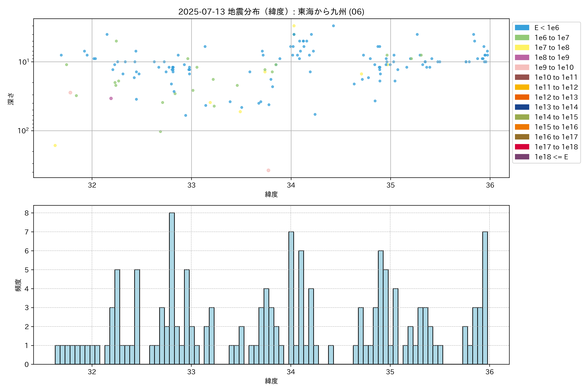588x392 pixels.
Task: Click the yellow point at the scatter plot's far left
Action: tap(55, 146)
